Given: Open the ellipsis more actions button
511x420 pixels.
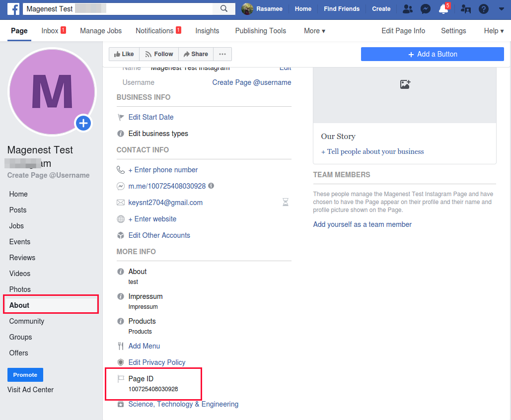Looking at the screenshot, I should coord(222,54).
